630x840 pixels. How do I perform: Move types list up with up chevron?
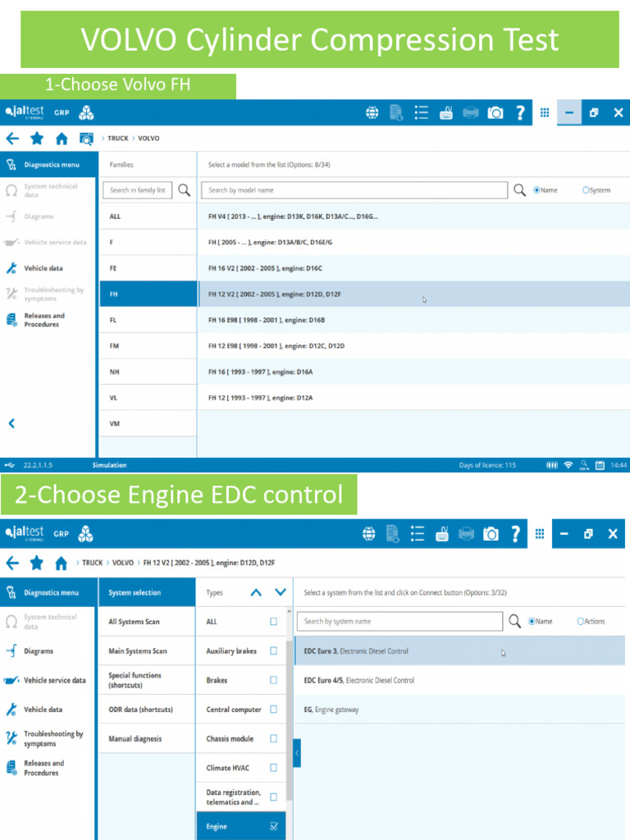click(256, 592)
